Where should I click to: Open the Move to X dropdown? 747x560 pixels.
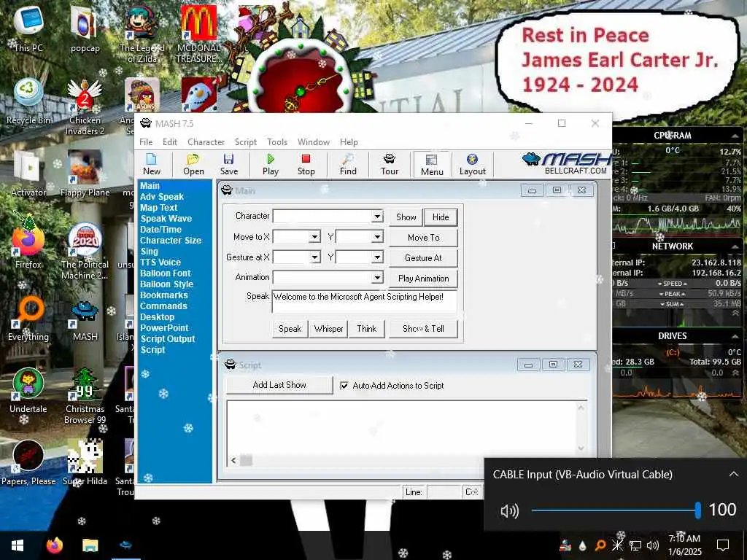pos(314,237)
